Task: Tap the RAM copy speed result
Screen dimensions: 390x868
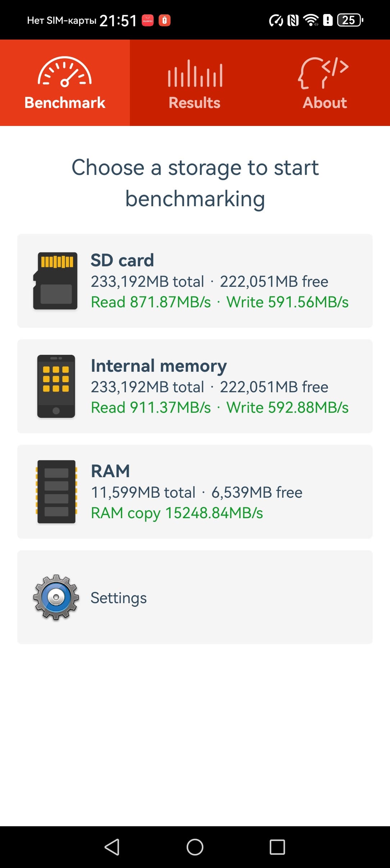Action: [177, 513]
